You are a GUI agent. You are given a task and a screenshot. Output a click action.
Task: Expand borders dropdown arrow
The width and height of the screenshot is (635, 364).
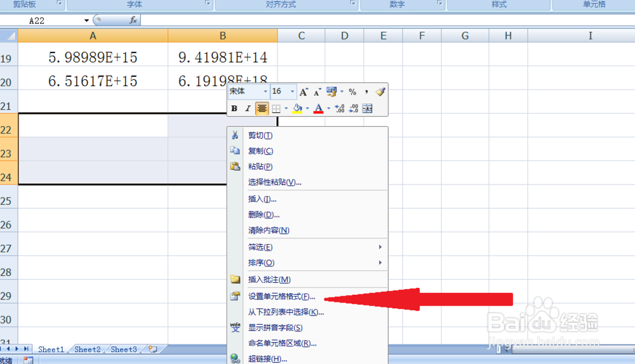[x=286, y=108]
